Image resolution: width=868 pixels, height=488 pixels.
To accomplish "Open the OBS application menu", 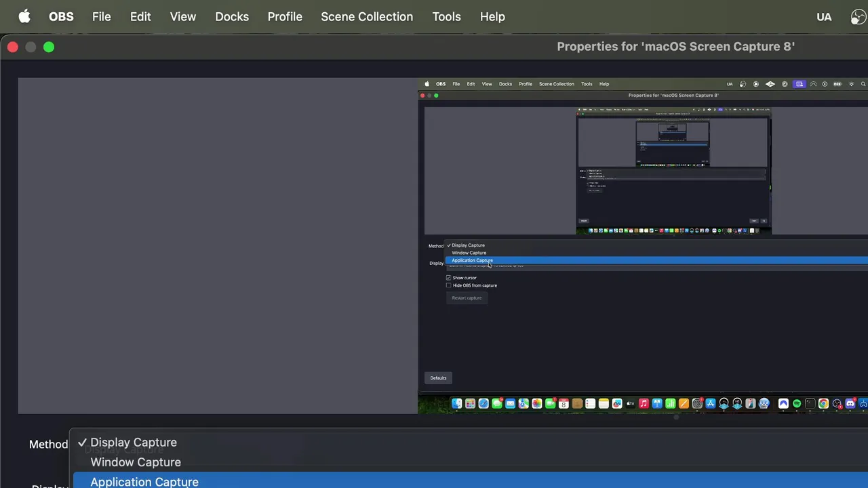I will (61, 17).
